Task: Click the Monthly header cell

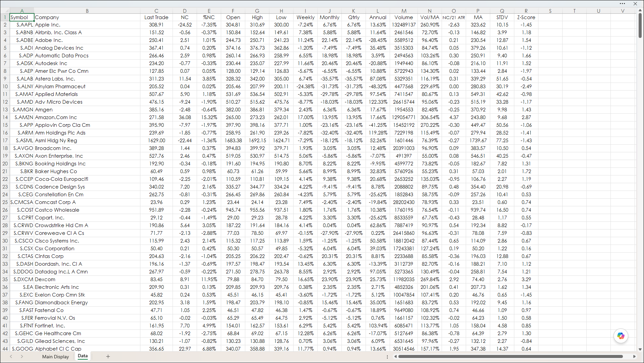Action: click(x=329, y=17)
